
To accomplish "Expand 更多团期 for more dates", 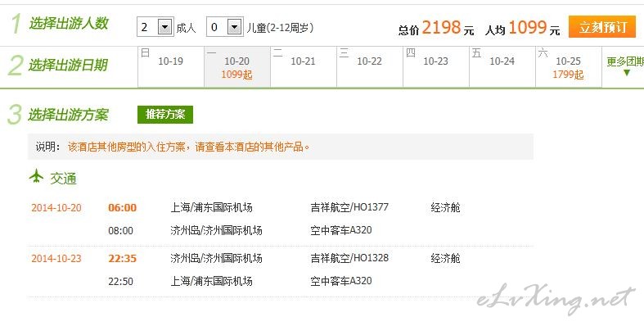I will pyautogui.click(x=625, y=67).
